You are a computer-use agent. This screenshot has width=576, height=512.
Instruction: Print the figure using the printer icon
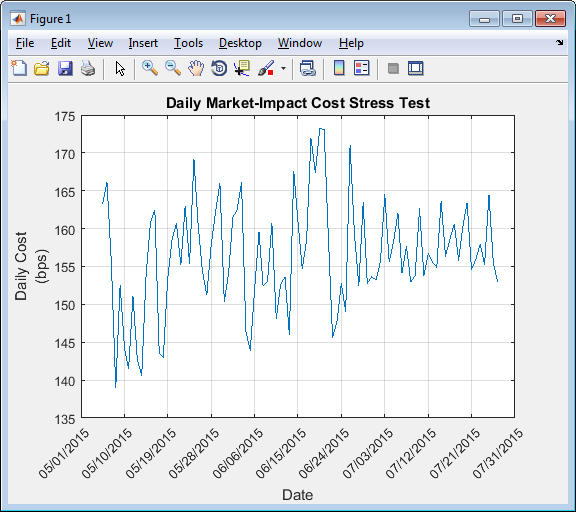point(88,68)
